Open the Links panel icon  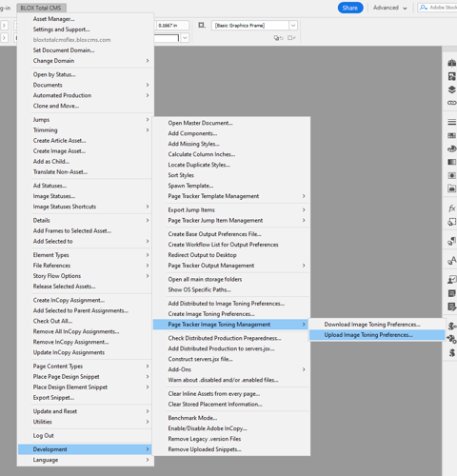click(451, 103)
